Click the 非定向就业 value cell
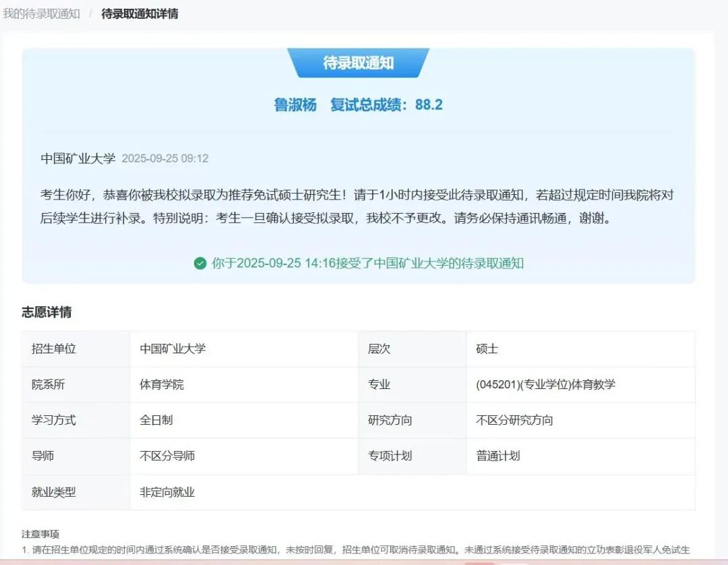This screenshot has height=565, width=728. [413, 492]
